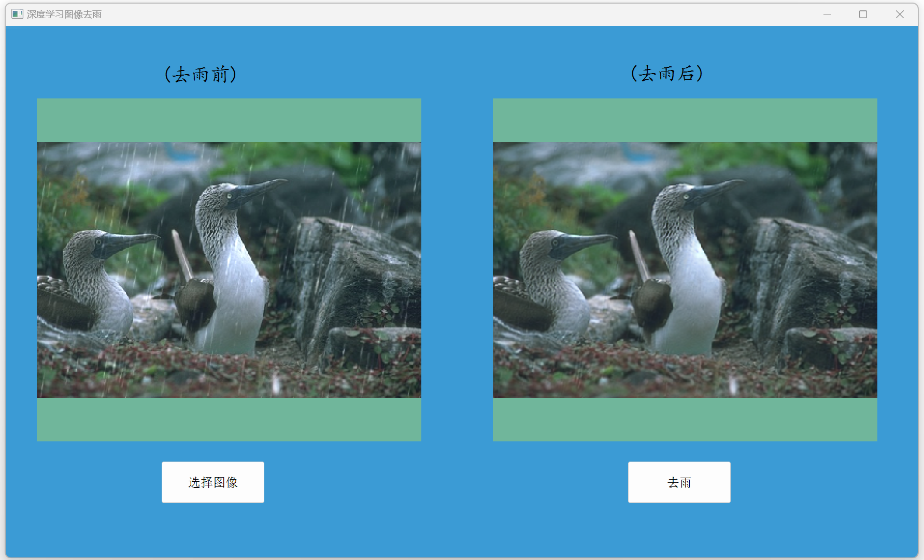Click the 选择图像 button
This screenshot has height=560, width=924.
[x=212, y=482]
